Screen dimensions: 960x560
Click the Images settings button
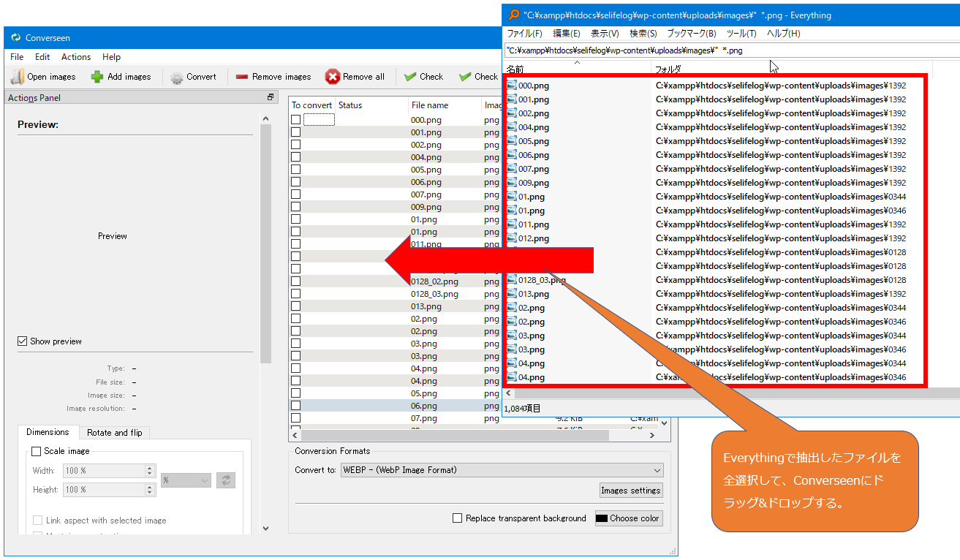(x=630, y=491)
